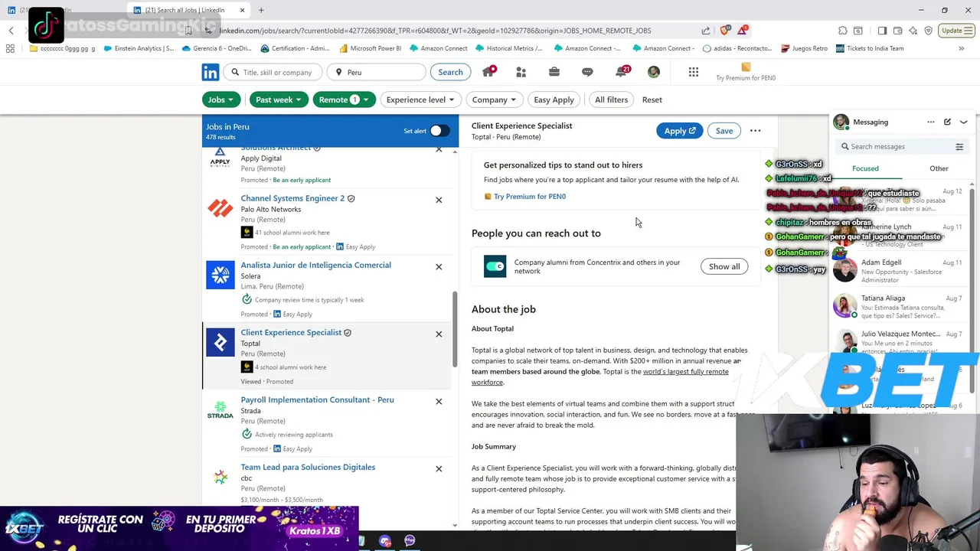Open the Me profile avatar menu

pyautogui.click(x=653, y=72)
